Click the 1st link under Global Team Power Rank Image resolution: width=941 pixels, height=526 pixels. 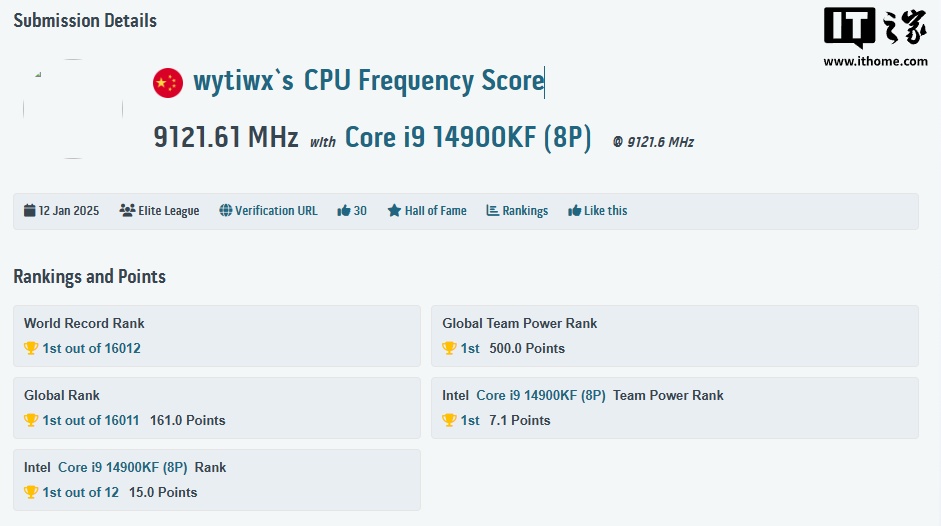click(470, 348)
